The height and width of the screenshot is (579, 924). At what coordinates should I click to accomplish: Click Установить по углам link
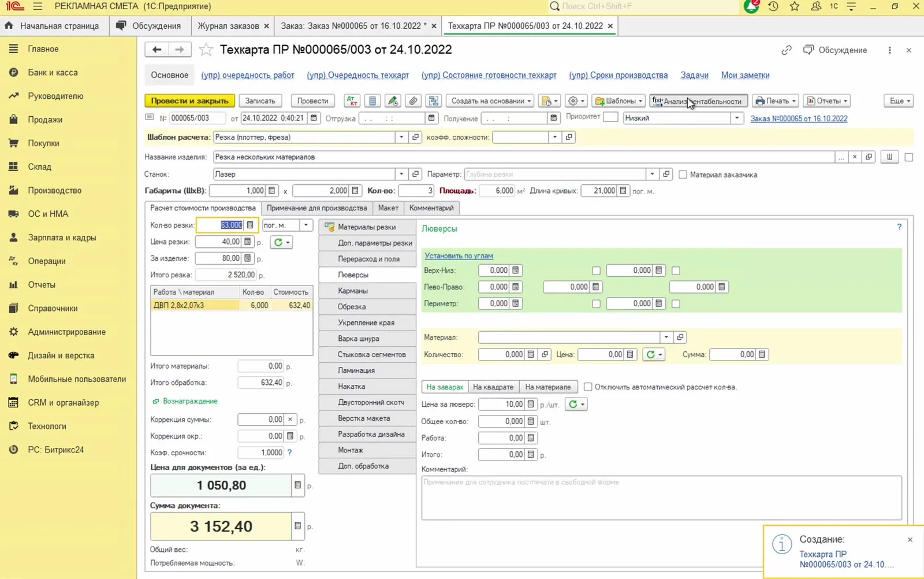point(459,256)
